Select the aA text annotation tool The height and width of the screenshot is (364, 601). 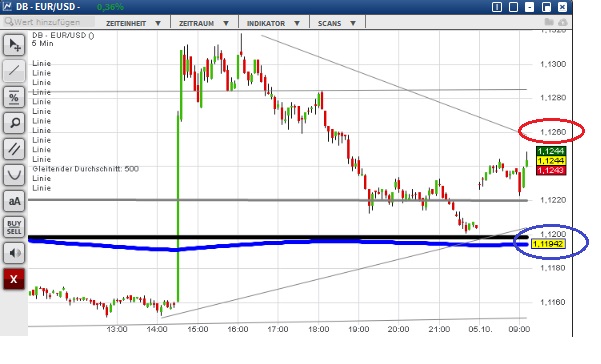click(x=14, y=201)
